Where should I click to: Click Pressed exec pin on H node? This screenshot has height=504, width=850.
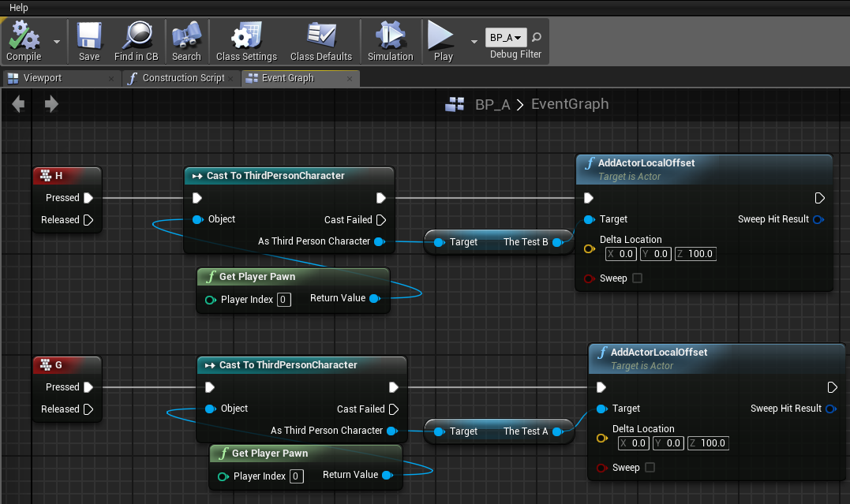coord(88,198)
